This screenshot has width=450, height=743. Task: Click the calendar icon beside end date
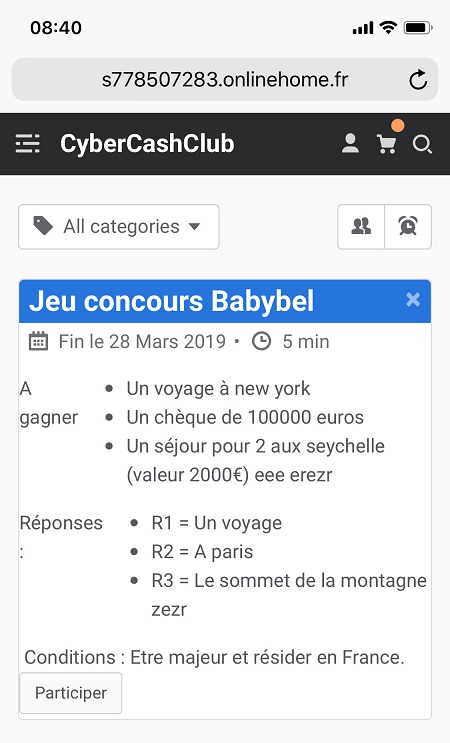tap(38, 341)
